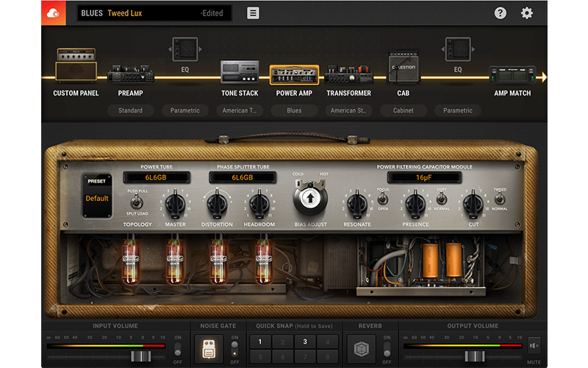Screen dimensions: 588x368
Task: Open the first Parametric EQ dropdown
Action: coord(185,110)
